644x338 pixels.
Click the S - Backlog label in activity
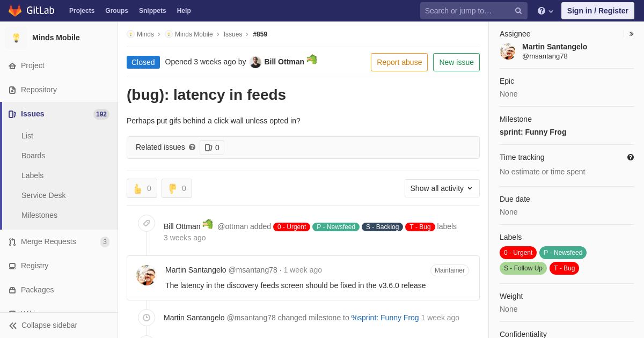[x=382, y=227]
